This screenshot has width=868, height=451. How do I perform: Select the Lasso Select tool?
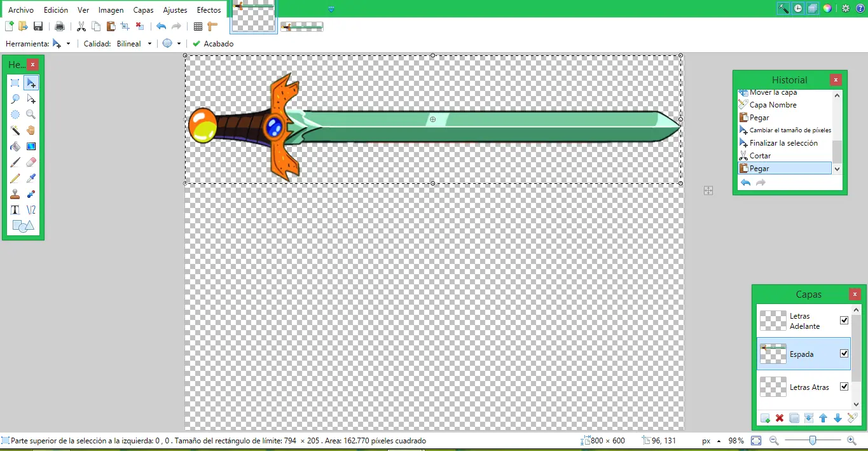pyautogui.click(x=15, y=99)
